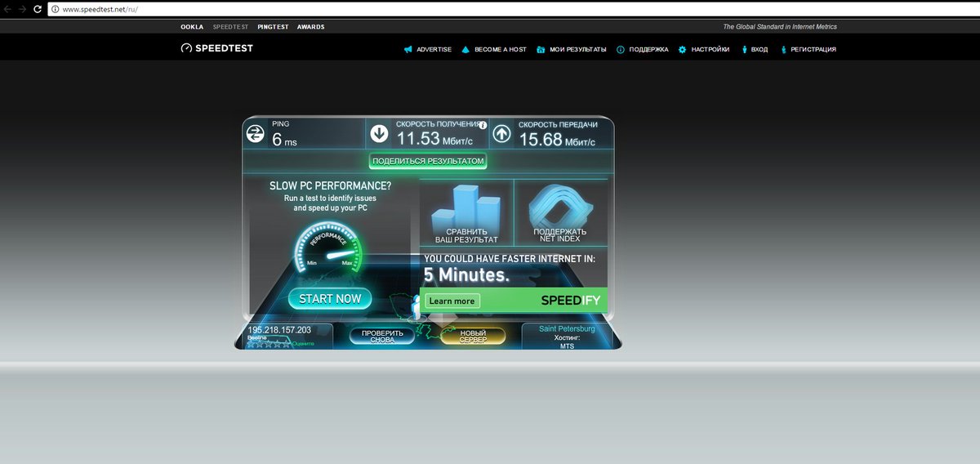Open the ADVERTISE menu link
Screen dimensions: 980x464
coord(434,50)
